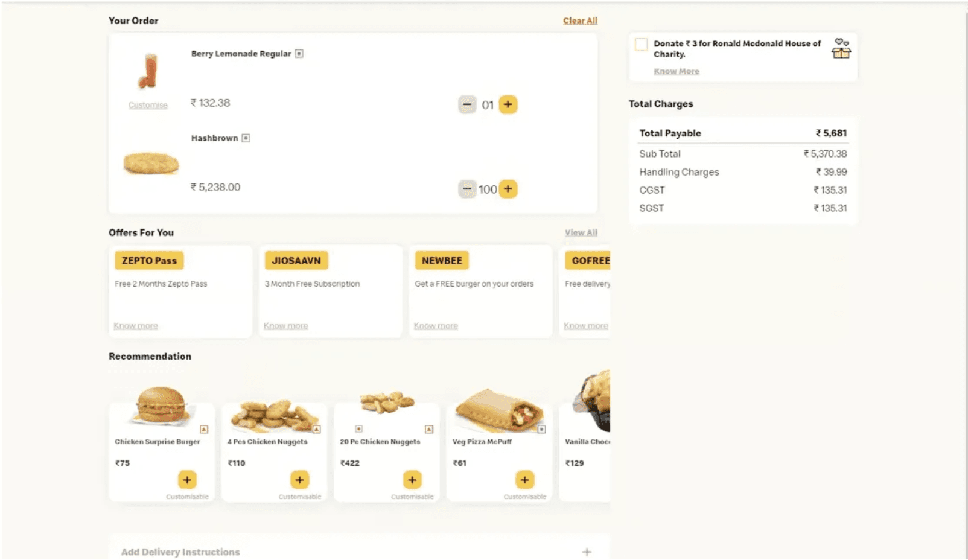Click Customise under Berry Lemonade
The image size is (968, 560).
[148, 105]
